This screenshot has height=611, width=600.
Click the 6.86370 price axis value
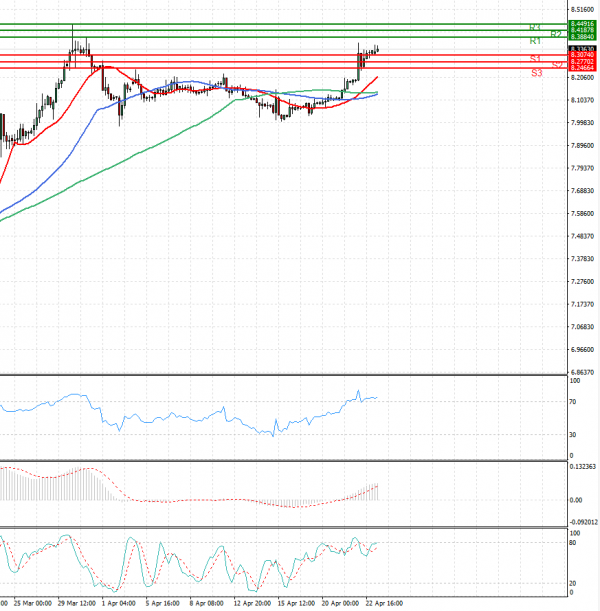(582, 372)
